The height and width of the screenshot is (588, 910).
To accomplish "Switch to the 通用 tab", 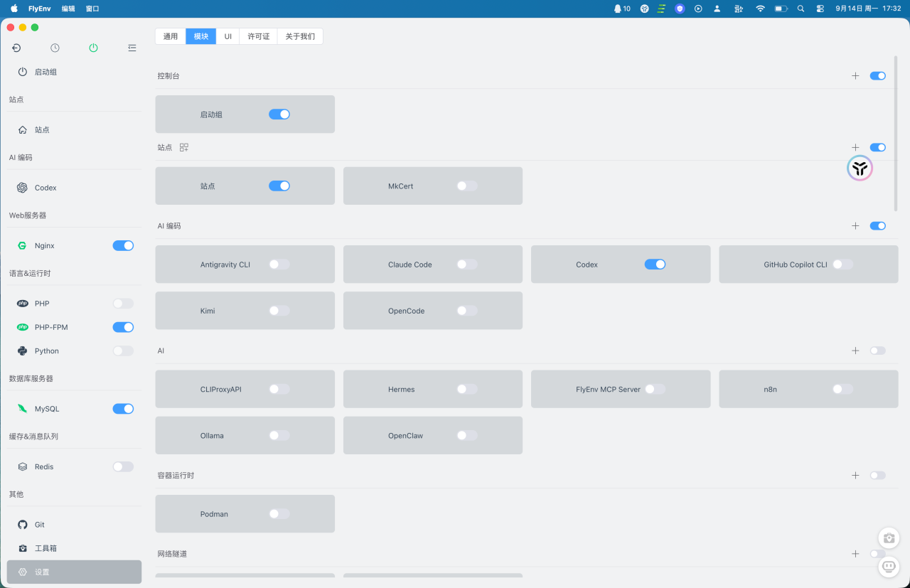I will tap(171, 36).
